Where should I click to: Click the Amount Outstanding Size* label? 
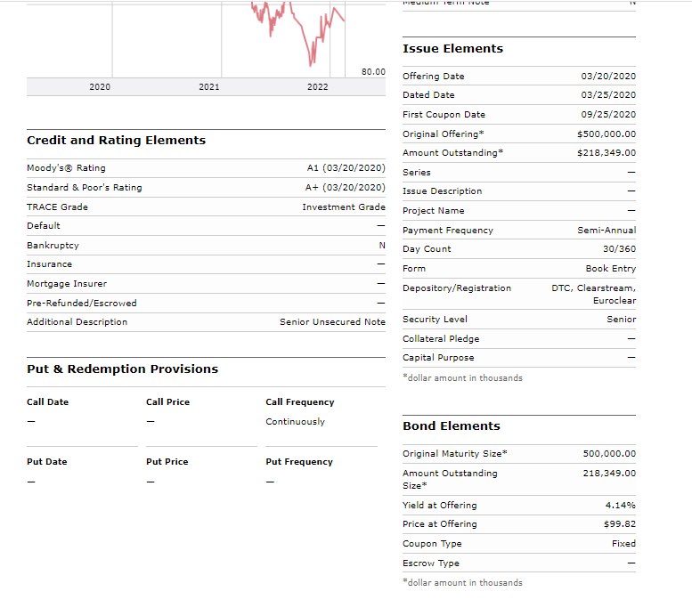pyautogui.click(x=450, y=480)
